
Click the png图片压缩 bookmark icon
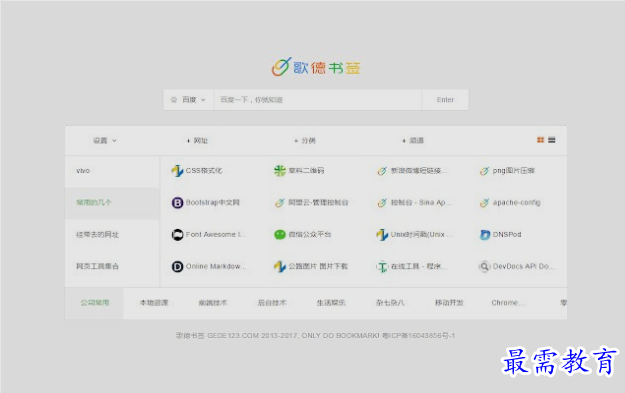point(484,171)
